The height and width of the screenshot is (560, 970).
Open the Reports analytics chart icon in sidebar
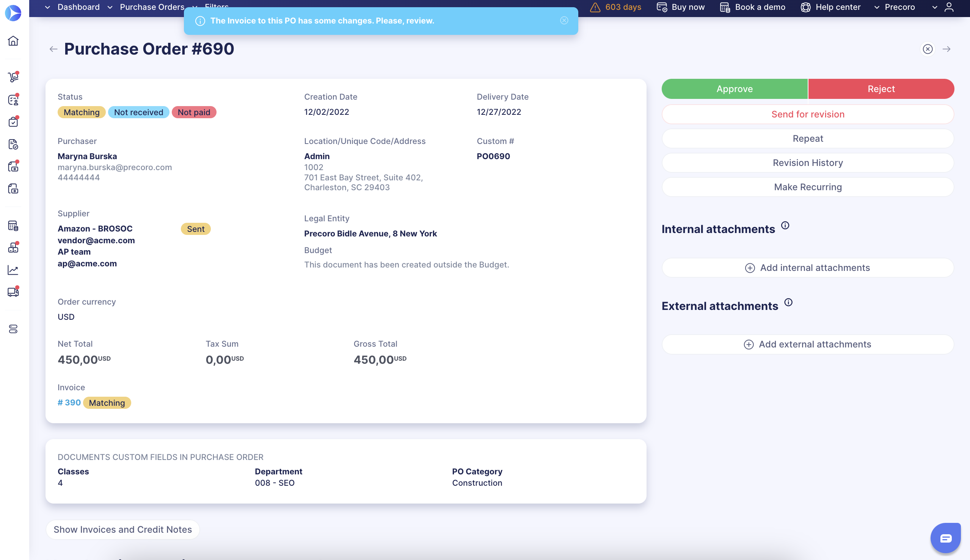click(13, 270)
